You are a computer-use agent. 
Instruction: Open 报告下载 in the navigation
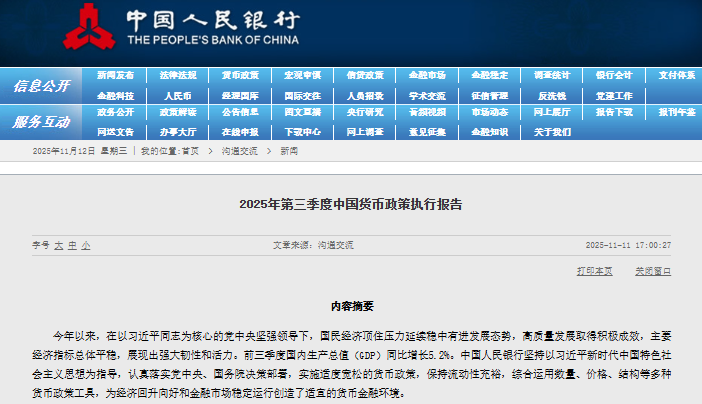click(614, 112)
